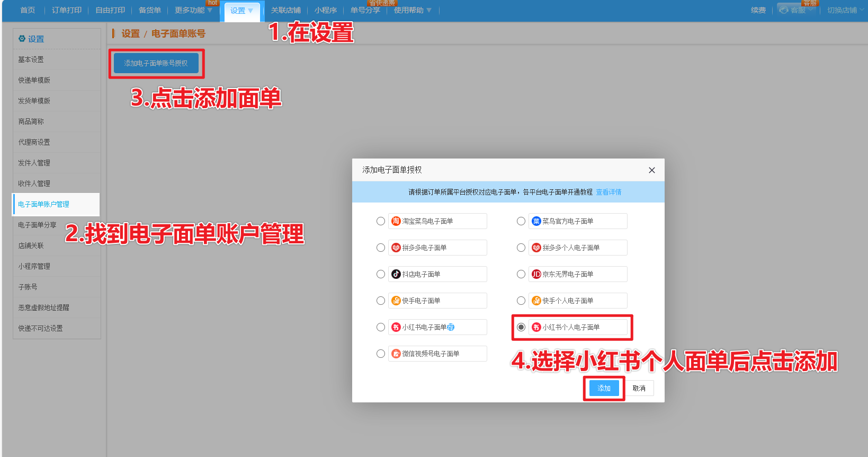Click the JD 京东无界 waybill icon
Image resolution: width=868 pixels, height=457 pixels.
[536, 274]
